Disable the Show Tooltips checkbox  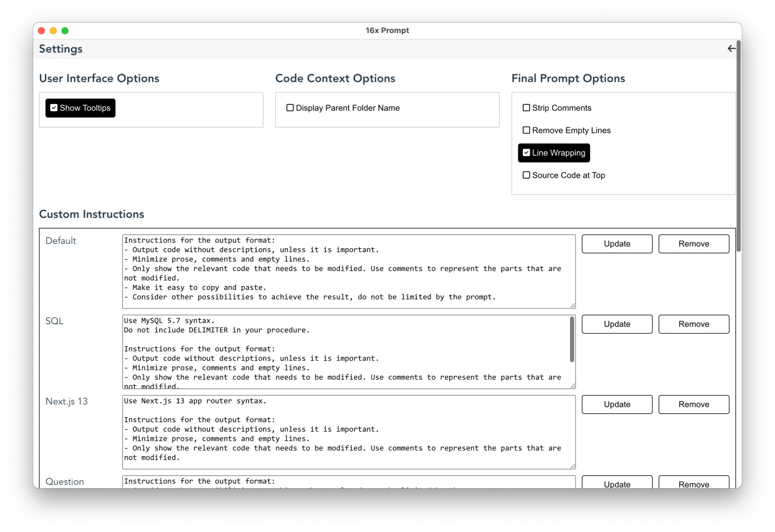tap(80, 108)
